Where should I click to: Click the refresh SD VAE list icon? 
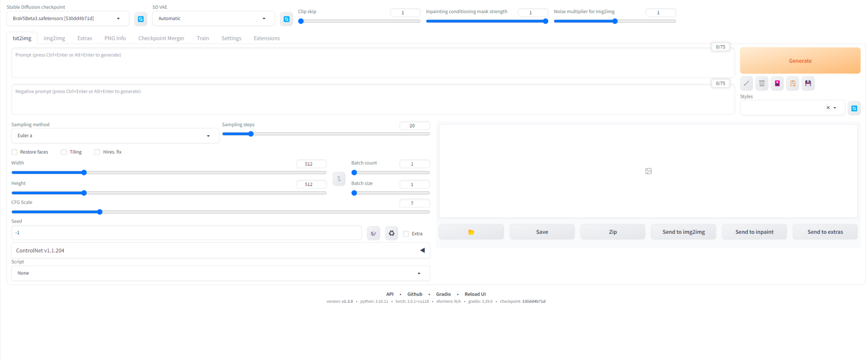287,19
